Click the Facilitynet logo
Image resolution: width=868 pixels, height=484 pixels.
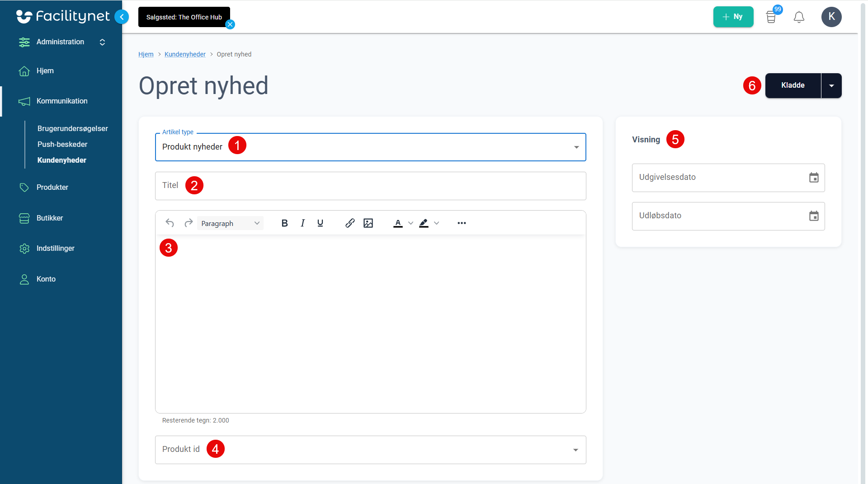tap(63, 17)
